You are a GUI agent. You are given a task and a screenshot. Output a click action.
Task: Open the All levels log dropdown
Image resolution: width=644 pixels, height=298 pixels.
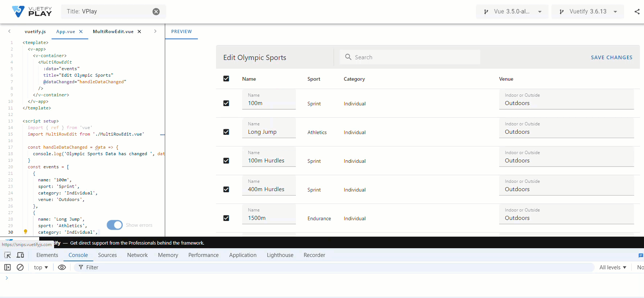click(x=613, y=267)
